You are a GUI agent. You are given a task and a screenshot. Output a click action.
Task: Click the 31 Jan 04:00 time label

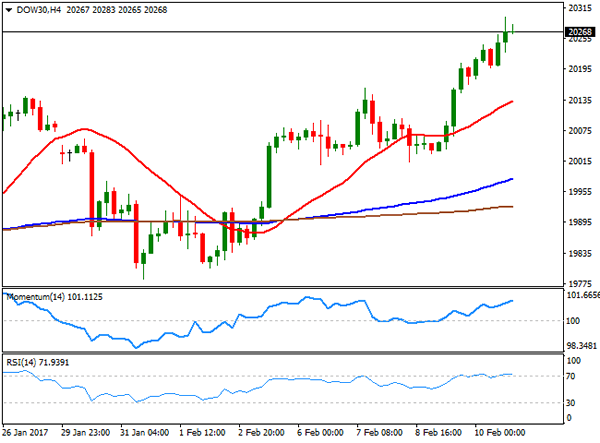(145, 433)
